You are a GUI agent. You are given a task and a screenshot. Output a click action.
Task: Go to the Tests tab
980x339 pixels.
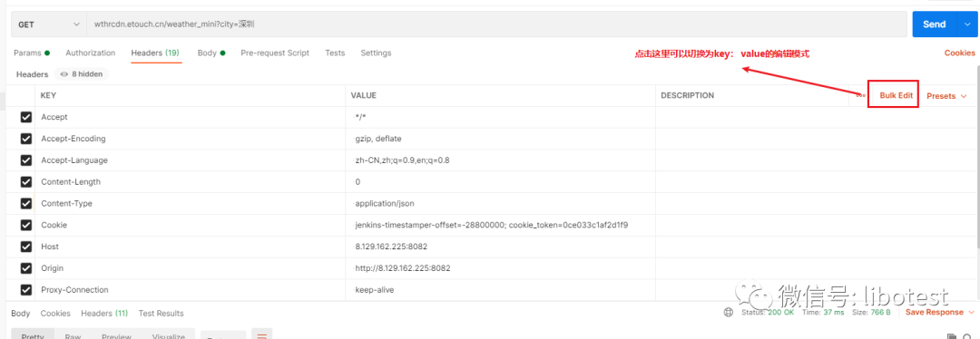click(335, 53)
